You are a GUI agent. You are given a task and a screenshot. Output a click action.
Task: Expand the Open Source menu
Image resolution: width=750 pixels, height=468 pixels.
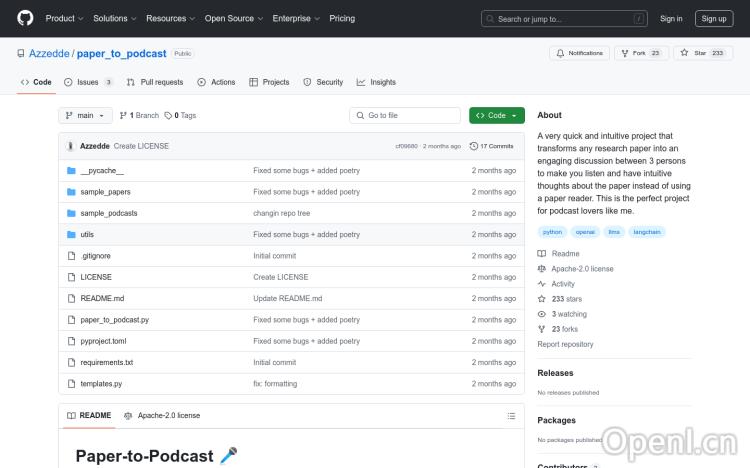coord(233,18)
